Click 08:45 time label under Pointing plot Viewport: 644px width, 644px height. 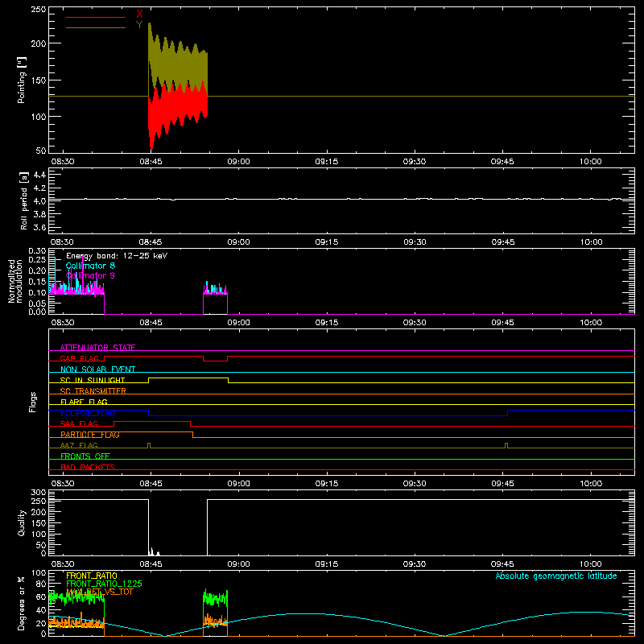151,162
